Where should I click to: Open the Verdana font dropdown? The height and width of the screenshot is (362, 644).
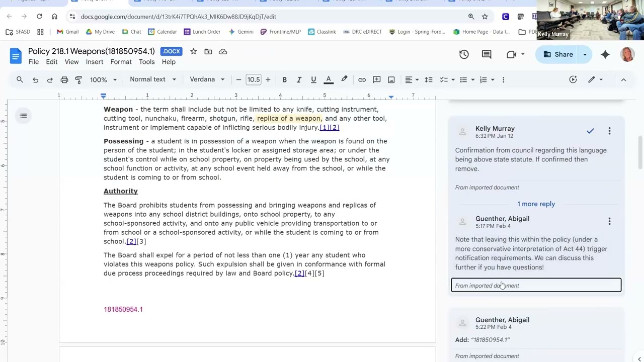207,79
